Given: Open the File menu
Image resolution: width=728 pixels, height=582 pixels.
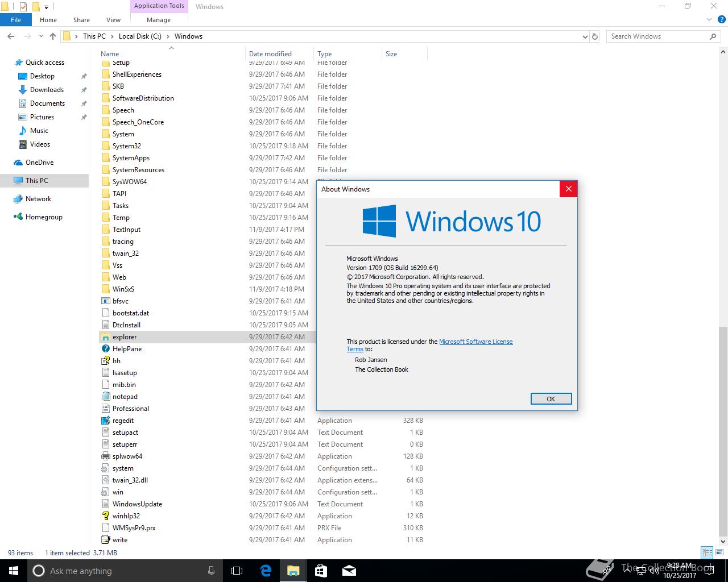Looking at the screenshot, I should pos(16,20).
